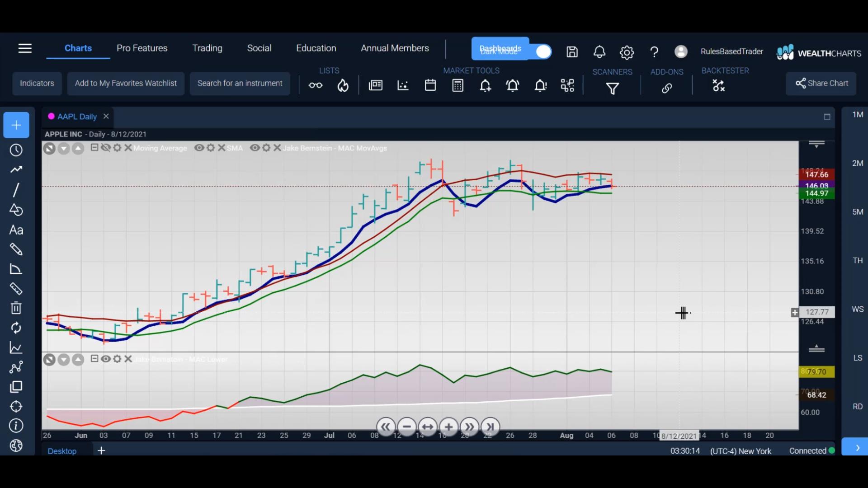Add a new desktop with plus
This screenshot has height=488, width=868.
pyautogui.click(x=101, y=450)
